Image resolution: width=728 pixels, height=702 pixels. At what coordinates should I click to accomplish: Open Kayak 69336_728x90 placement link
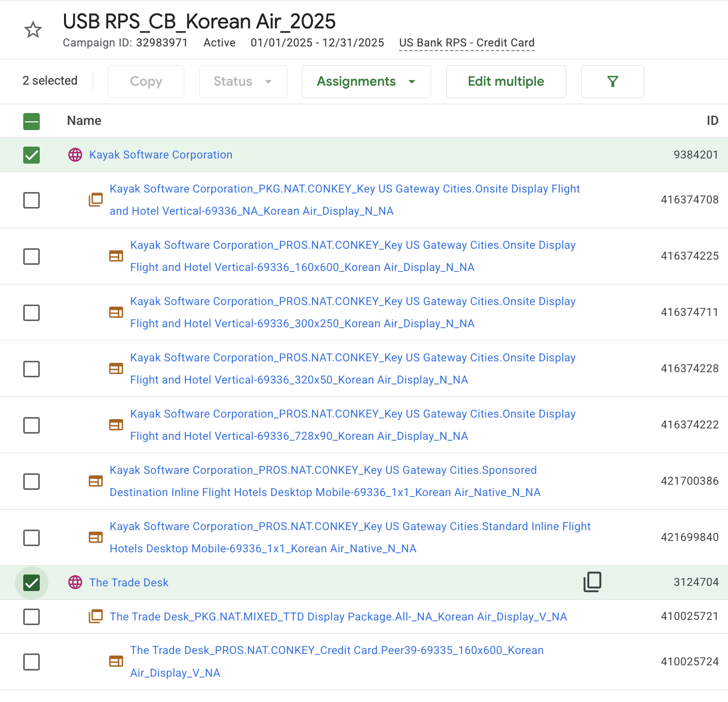[353, 425]
